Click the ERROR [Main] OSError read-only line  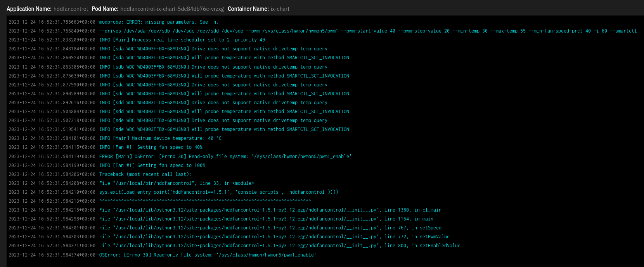[x=225, y=157]
